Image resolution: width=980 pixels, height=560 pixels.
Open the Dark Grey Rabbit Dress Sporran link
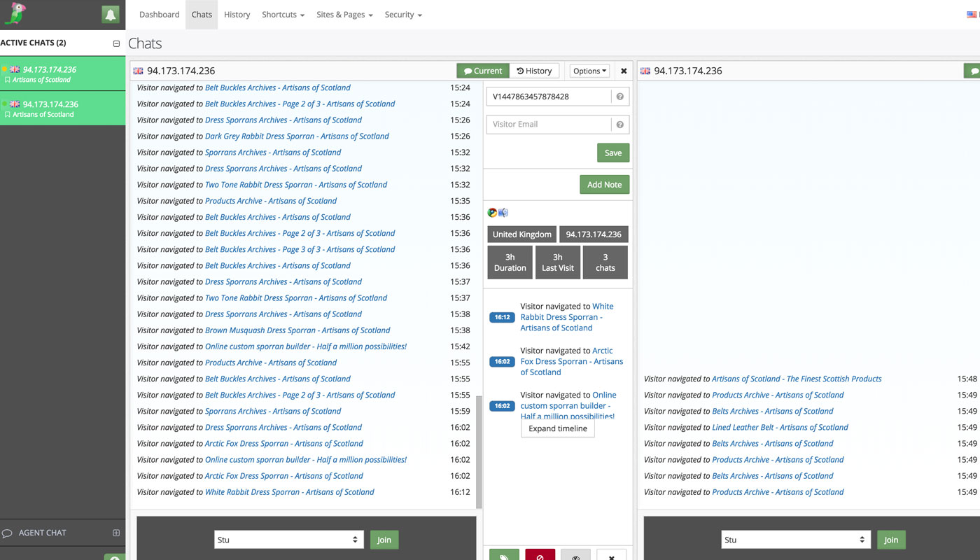297,136
